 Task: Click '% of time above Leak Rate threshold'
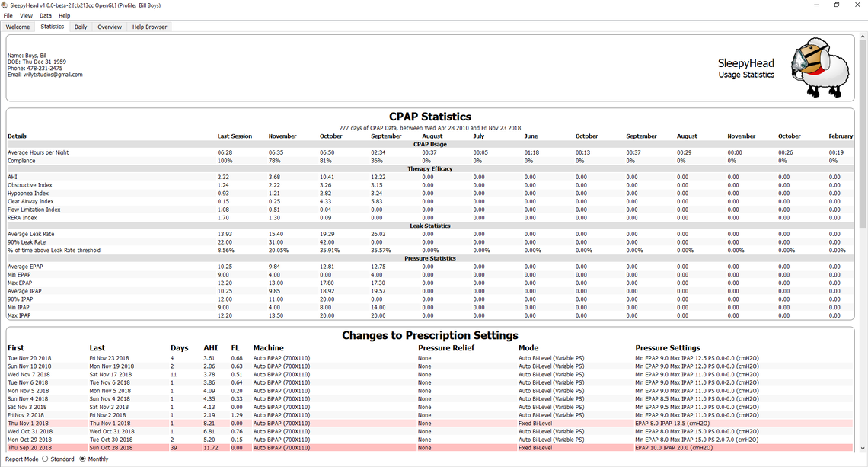(54, 251)
